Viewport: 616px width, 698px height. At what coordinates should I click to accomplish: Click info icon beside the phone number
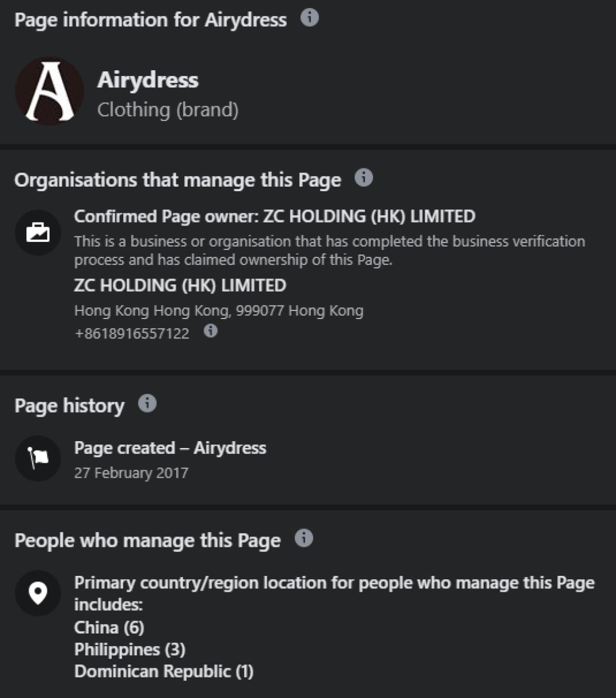(x=210, y=331)
